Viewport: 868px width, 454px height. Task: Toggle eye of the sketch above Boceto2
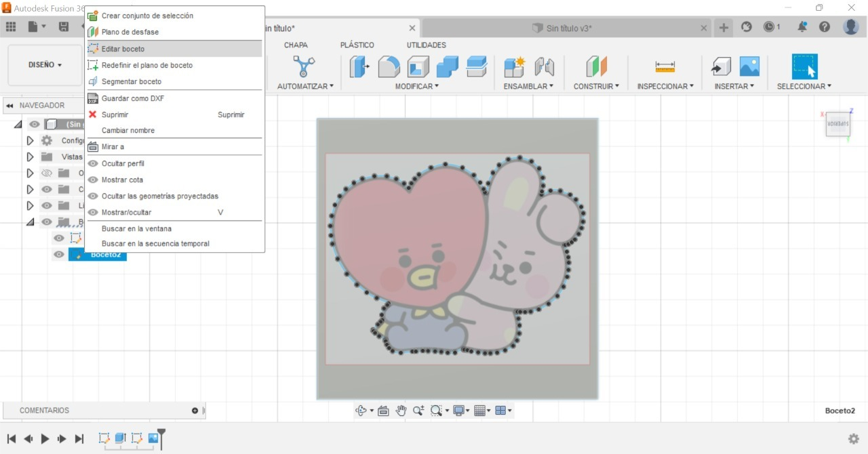click(59, 238)
